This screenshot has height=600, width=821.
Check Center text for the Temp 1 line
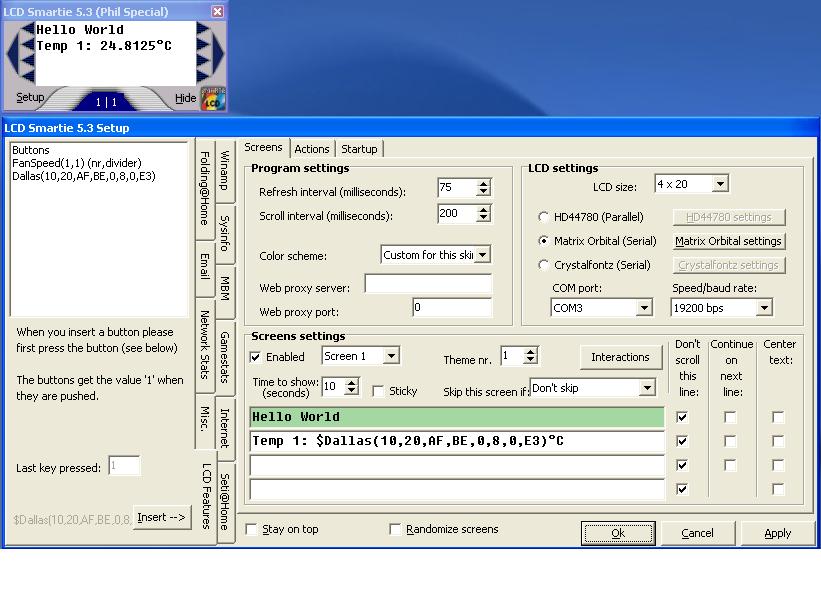778,441
